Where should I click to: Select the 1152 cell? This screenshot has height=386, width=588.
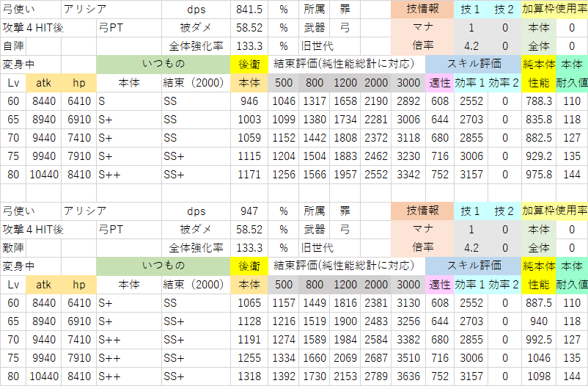tap(284, 138)
